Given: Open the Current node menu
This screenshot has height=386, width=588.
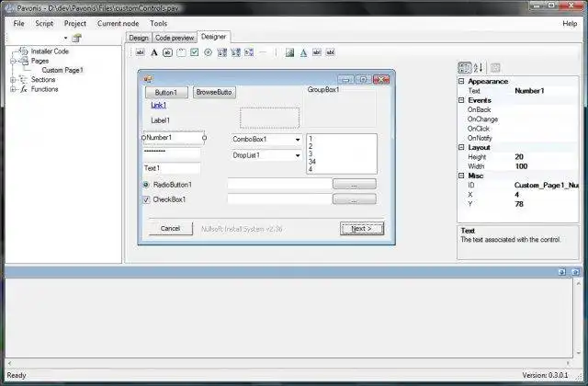Looking at the screenshot, I should [x=119, y=23].
